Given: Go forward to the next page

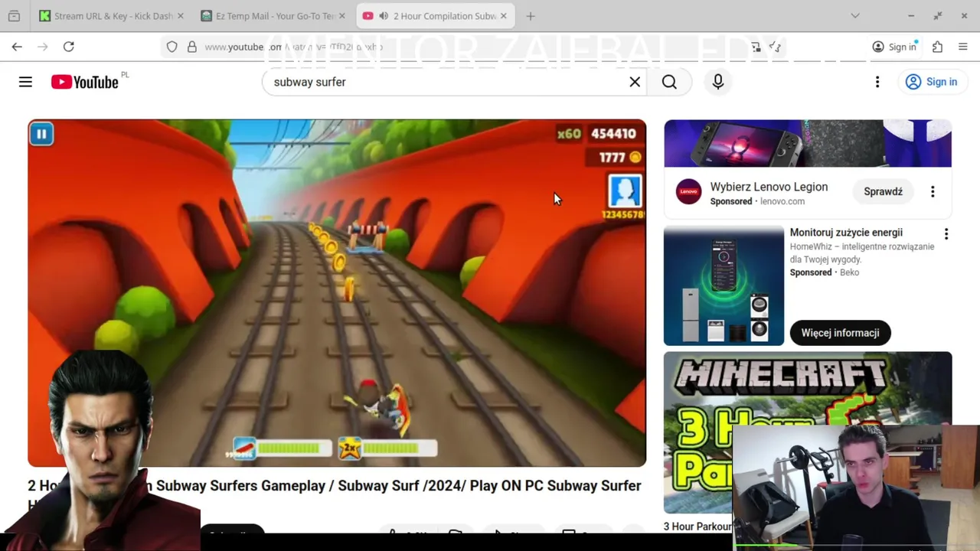Looking at the screenshot, I should 43,47.
